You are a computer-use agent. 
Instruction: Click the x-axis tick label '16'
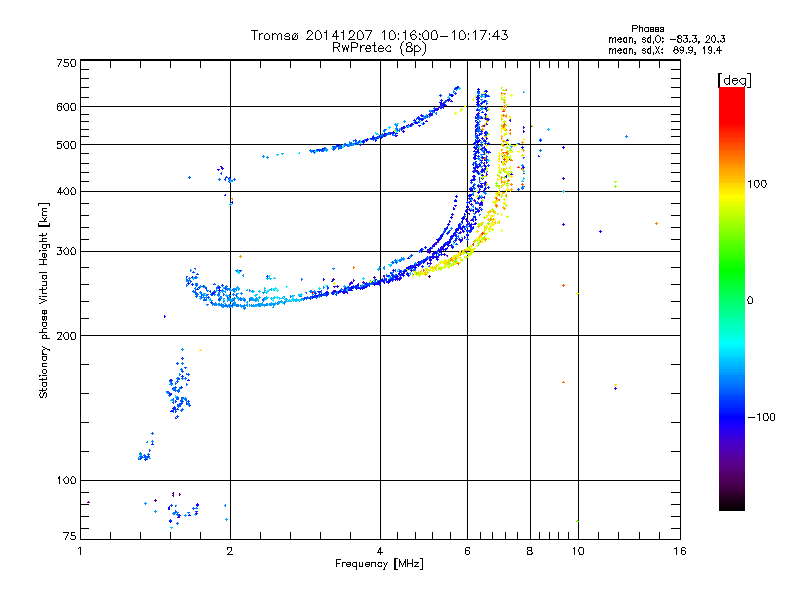click(680, 551)
